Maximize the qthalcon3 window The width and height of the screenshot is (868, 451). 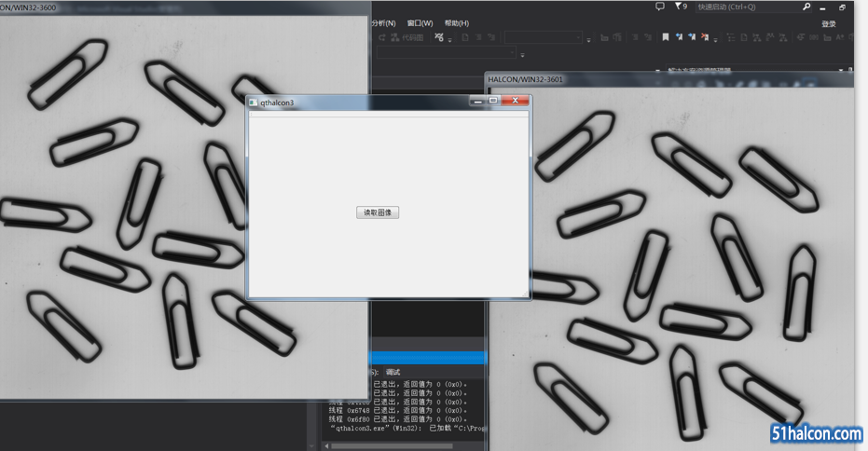493,101
